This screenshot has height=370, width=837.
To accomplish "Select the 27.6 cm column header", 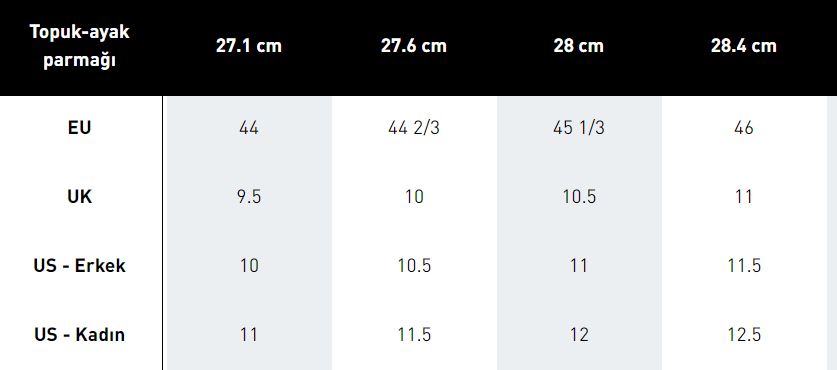I will [414, 46].
